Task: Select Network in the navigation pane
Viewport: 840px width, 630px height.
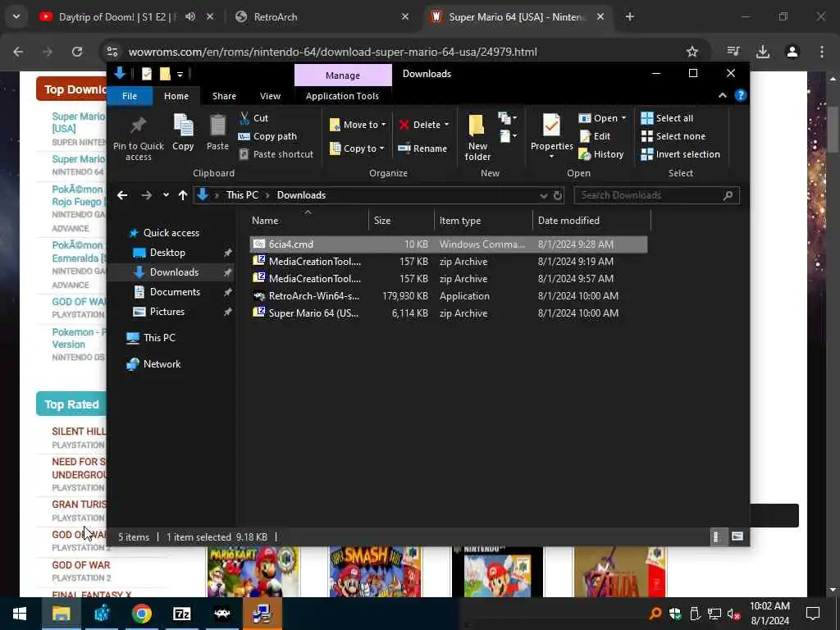Action: [162, 363]
